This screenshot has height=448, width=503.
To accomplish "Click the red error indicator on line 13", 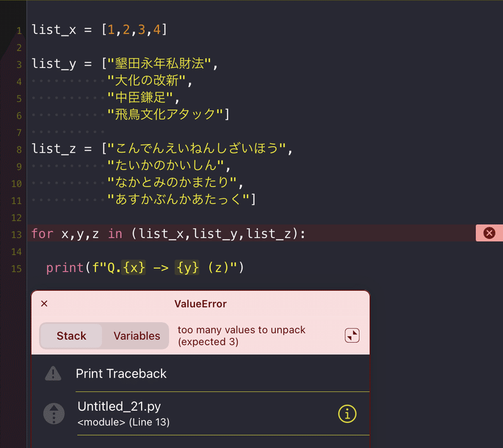I will click(489, 233).
